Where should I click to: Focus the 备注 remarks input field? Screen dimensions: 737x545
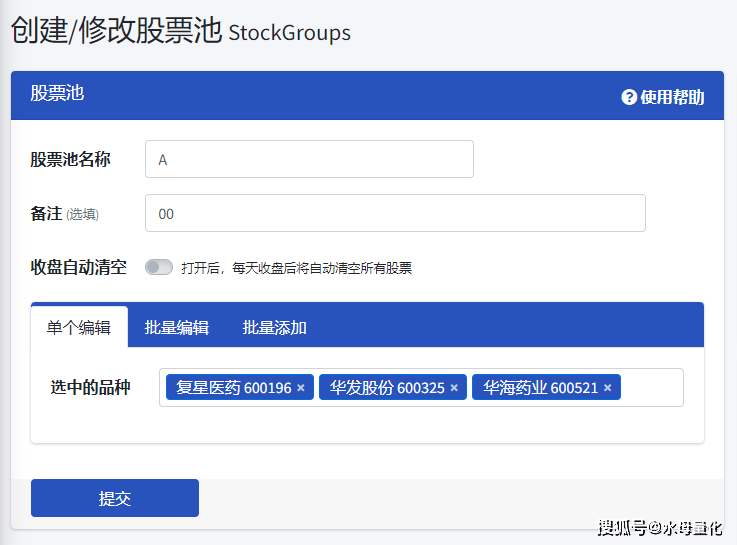[x=395, y=213]
